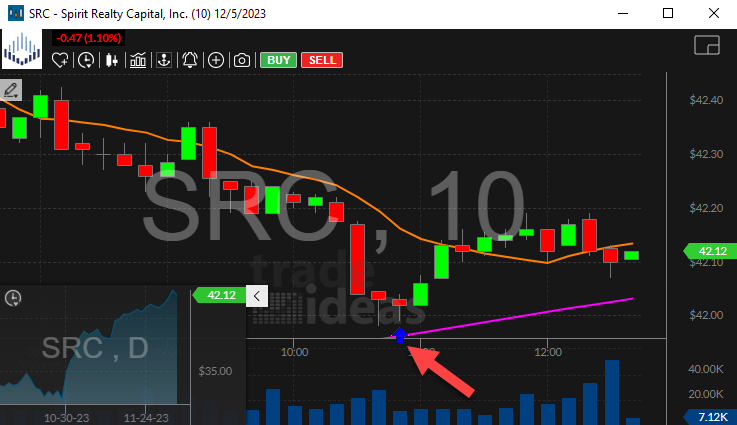The height and width of the screenshot is (425, 737).
Task: Change chart style with candlestick icon
Action: [x=112, y=60]
